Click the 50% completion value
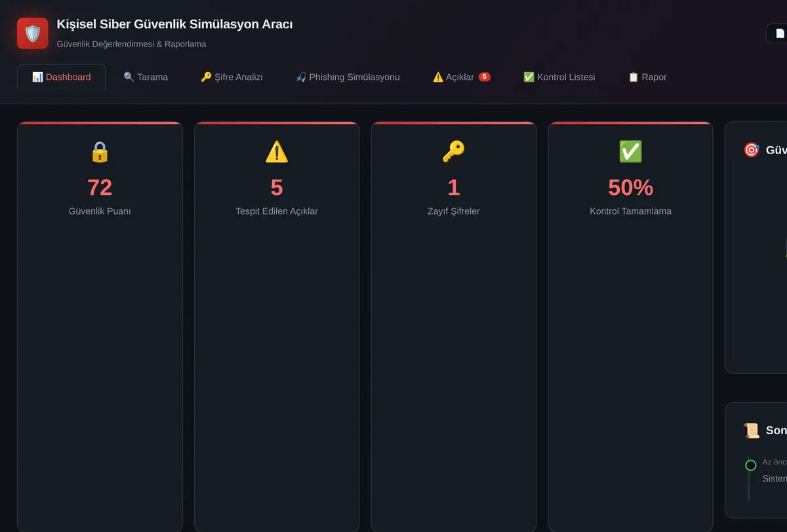Screen dimensions: 787x532 tap(631, 188)
